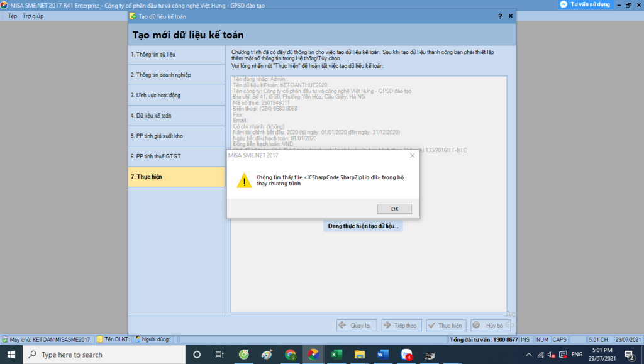The image size is (644, 364).
Task: Click the Type here to search box
Action: point(104,355)
